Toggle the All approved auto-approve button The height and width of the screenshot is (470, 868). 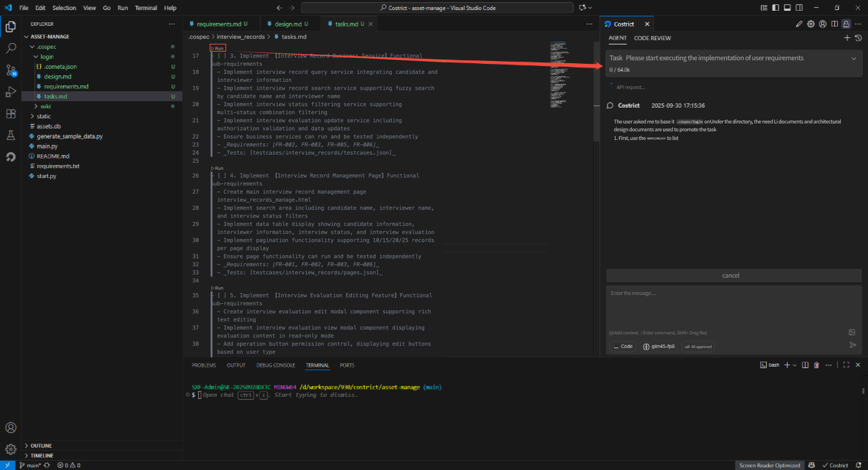click(698, 347)
